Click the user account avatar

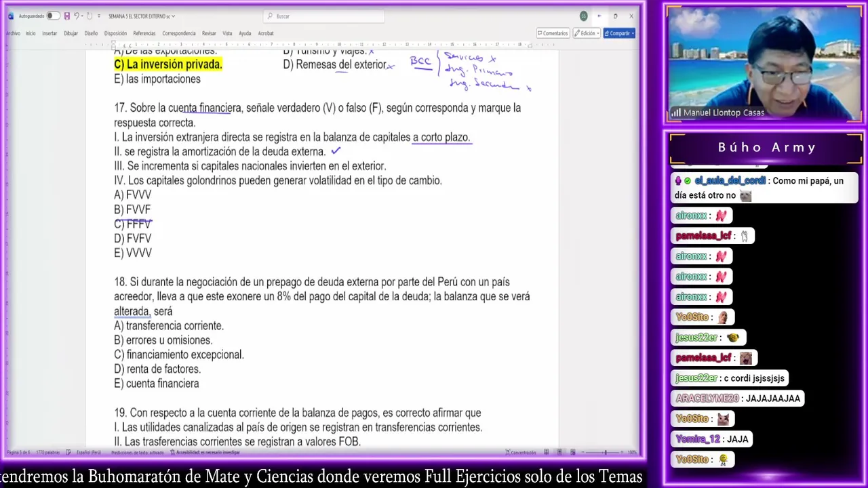(x=583, y=16)
